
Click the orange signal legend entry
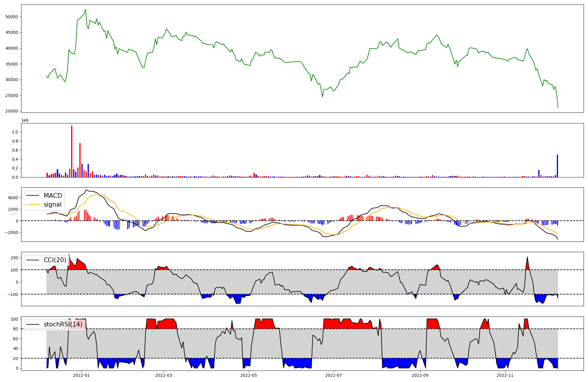click(x=52, y=205)
